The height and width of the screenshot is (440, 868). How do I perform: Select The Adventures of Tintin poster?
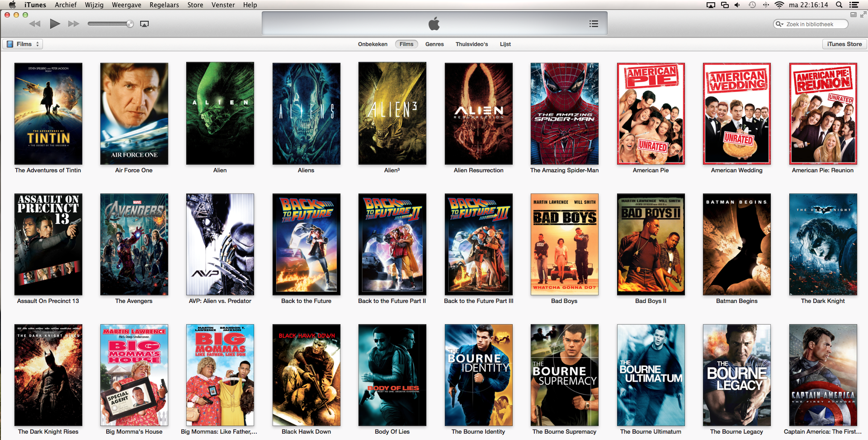click(x=48, y=114)
